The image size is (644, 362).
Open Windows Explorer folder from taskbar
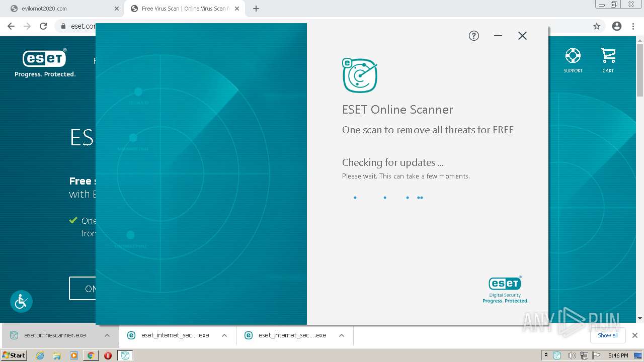coord(57,355)
